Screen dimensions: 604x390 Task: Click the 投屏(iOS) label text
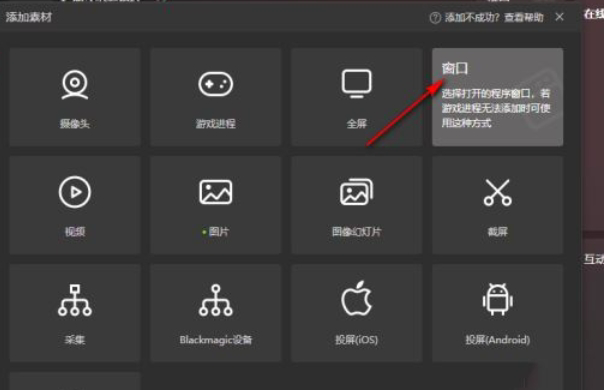point(357,340)
